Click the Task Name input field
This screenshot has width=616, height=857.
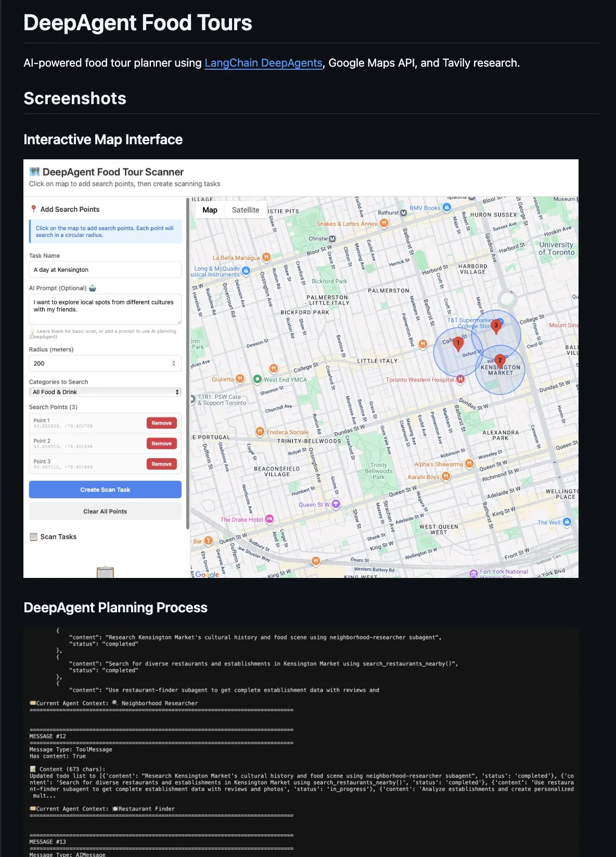pyautogui.click(x=105, y=270)
